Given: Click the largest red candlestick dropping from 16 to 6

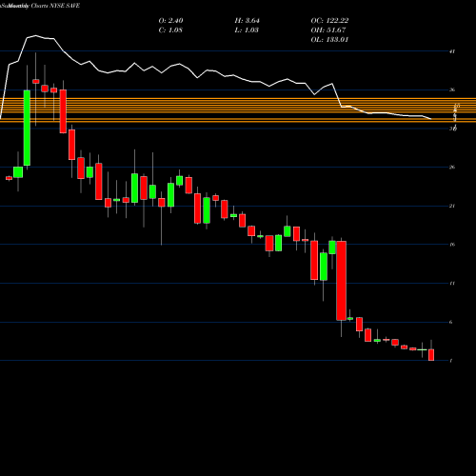Looking at the screenshot, I should tap(342, 281).
